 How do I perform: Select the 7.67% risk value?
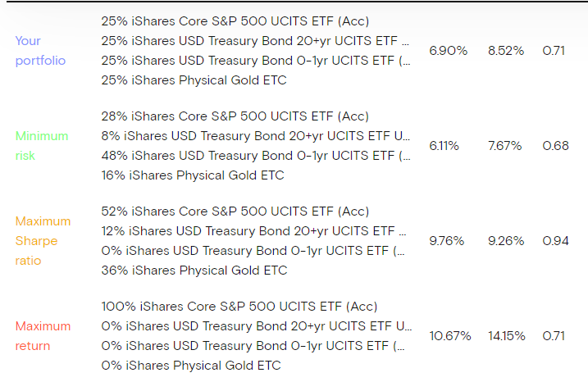pyautogui.click(x=504, y=146)
